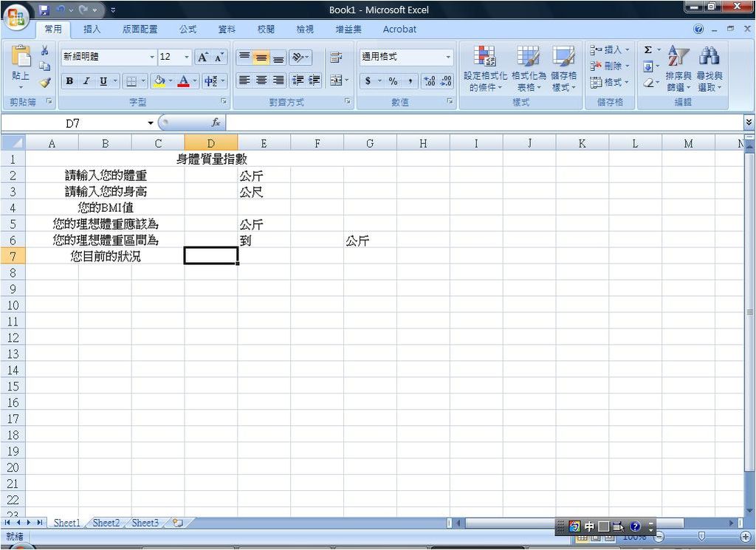Switch to the 插入 ribbon tab
This screenshot has width=756, height=550.
tap(92, 30)
